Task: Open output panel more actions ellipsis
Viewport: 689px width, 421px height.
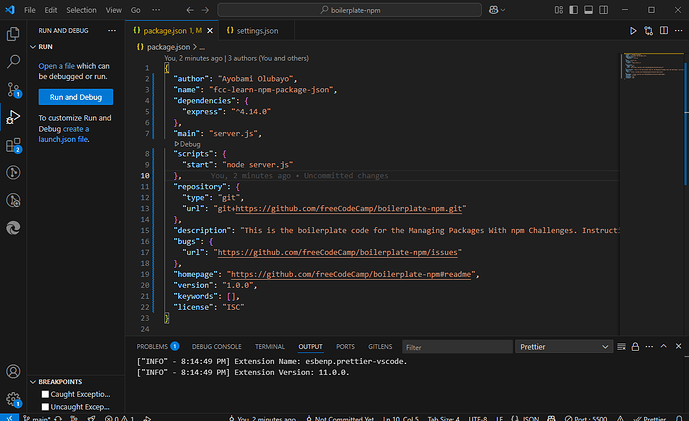Action: [649, 347]
